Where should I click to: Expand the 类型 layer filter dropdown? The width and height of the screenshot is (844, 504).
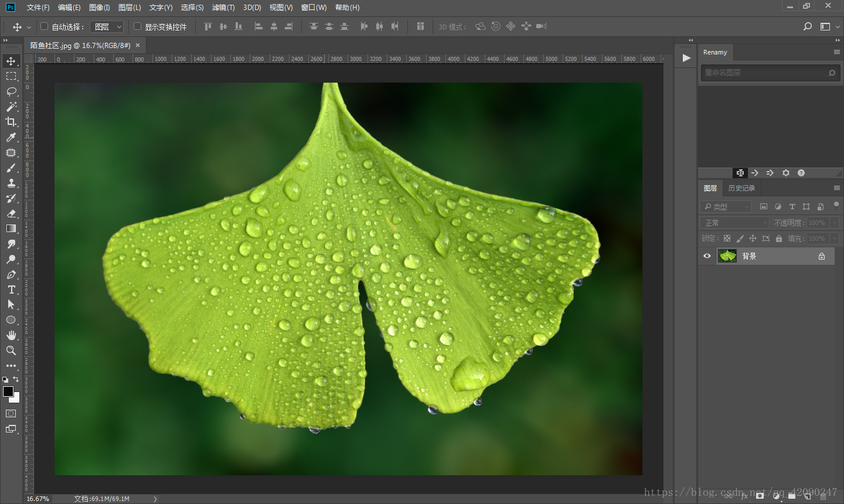726,206
